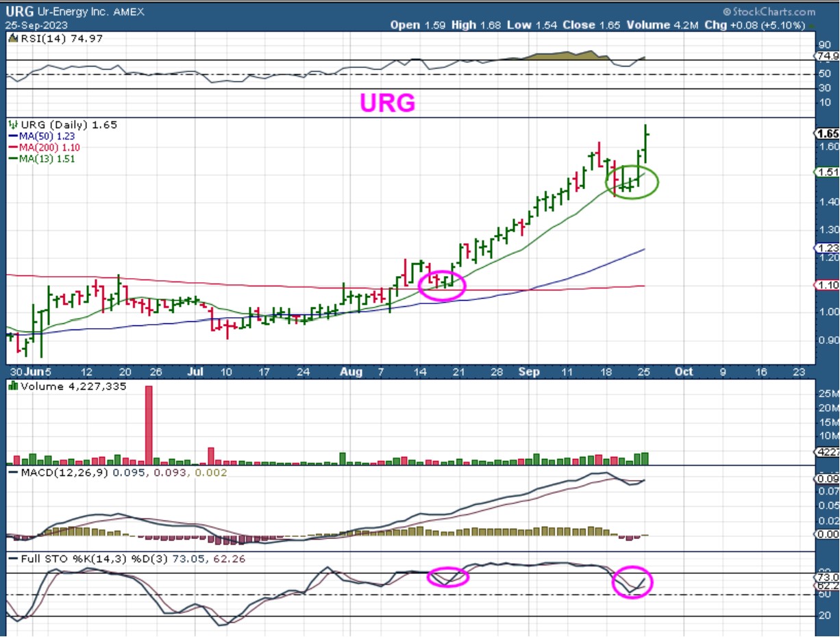The height and width of the screenshot is (637, 840).
Task: Select the MA(50) 1.23 legend entry
Action: (45, 136)
